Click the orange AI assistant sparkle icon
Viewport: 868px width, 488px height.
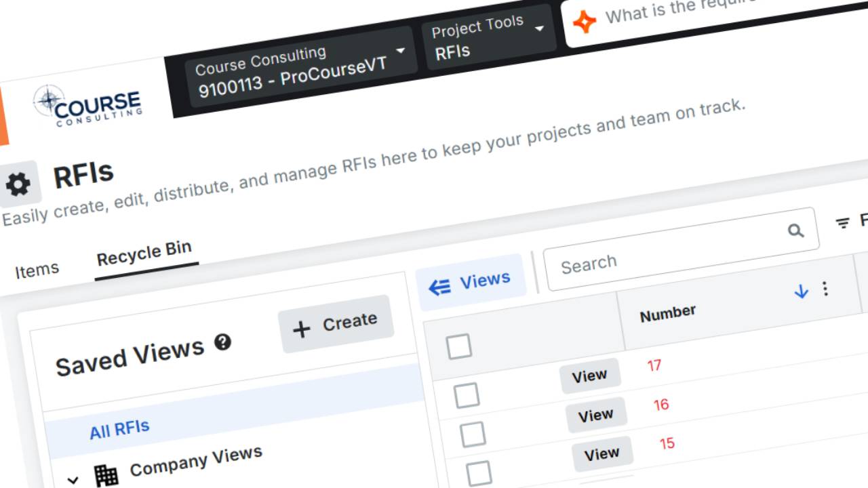[584, 22]
